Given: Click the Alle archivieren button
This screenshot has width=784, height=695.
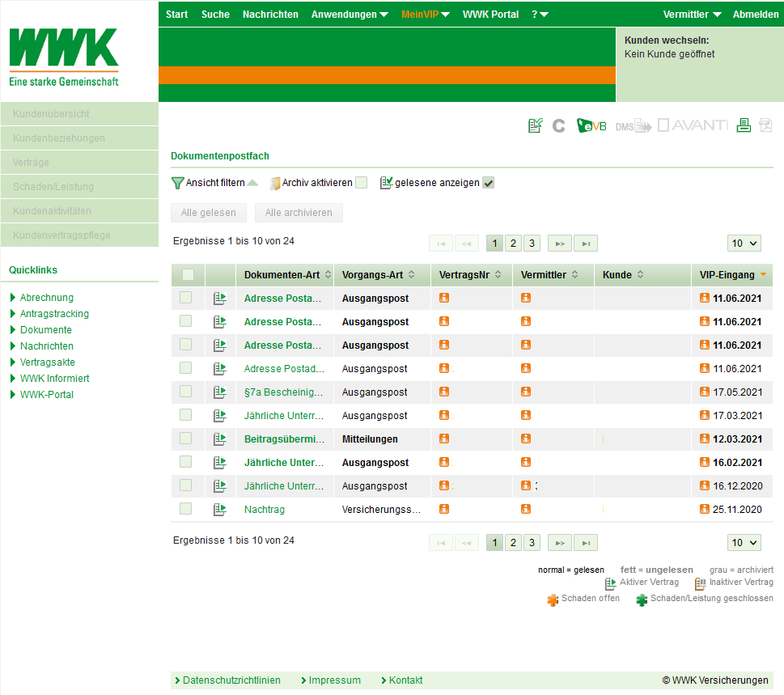Looking at the screenshot, I should (299, 213).
